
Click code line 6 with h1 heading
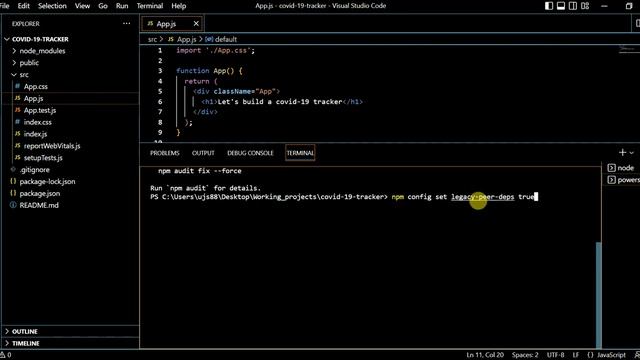(282, 102)
